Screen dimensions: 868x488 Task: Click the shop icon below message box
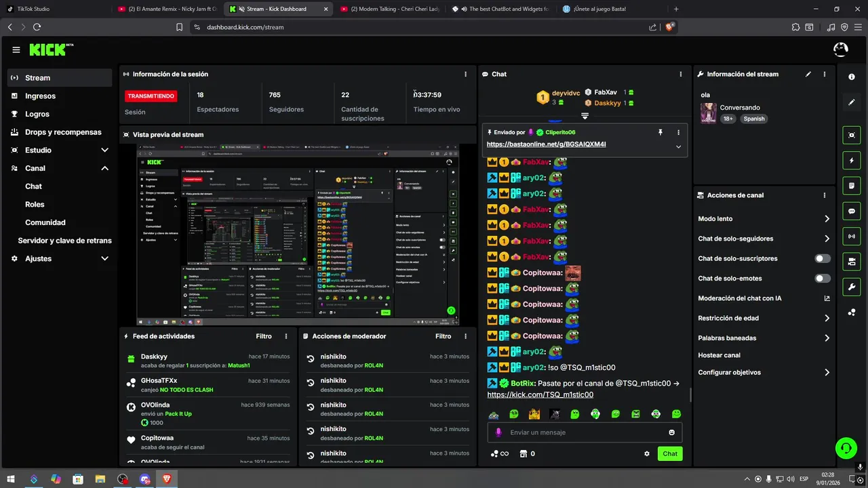point(523,453)
